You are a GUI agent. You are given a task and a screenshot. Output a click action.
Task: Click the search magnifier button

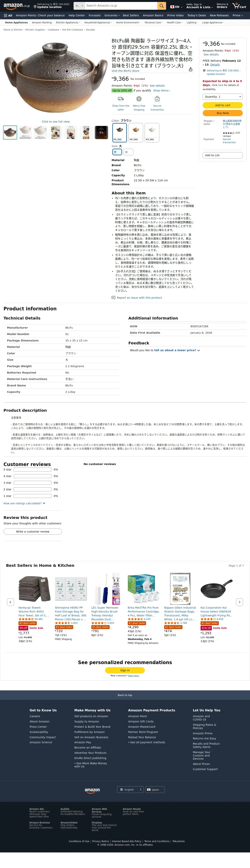(162, 6)
